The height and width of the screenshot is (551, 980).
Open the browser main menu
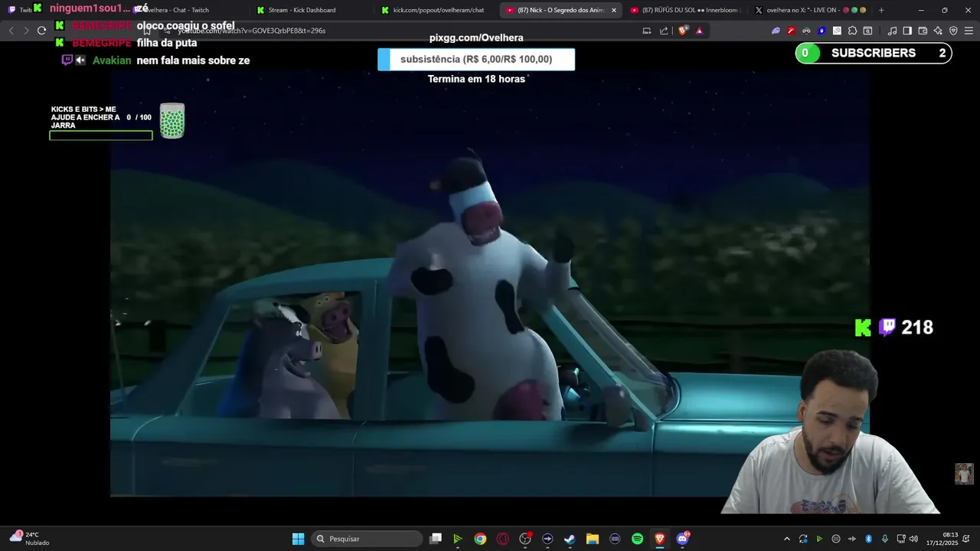pyautogui.click(x=969, y=31)
